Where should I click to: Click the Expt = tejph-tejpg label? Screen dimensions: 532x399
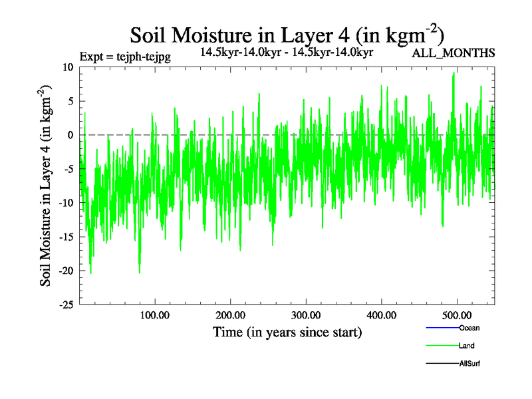(x=125, y=57)
